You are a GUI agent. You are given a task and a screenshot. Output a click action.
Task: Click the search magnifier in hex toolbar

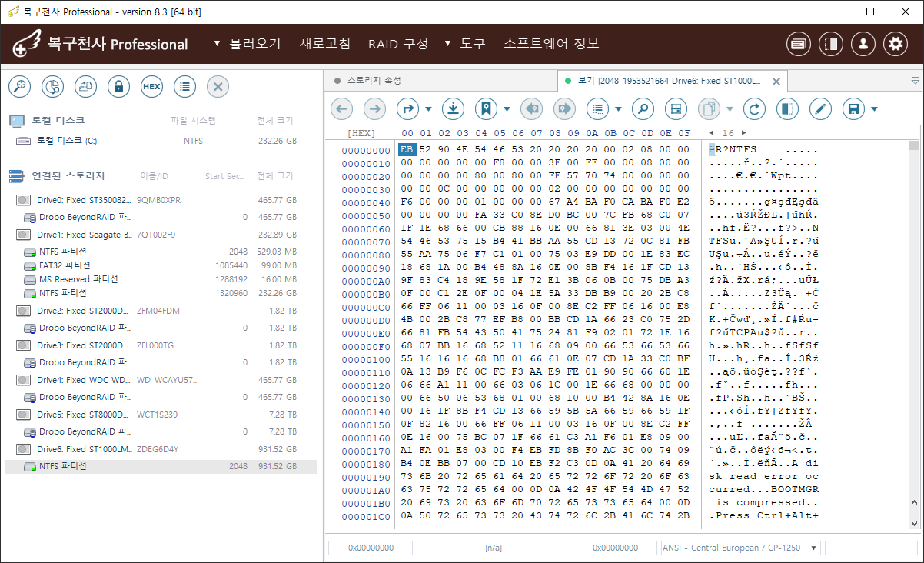point(643,109)
